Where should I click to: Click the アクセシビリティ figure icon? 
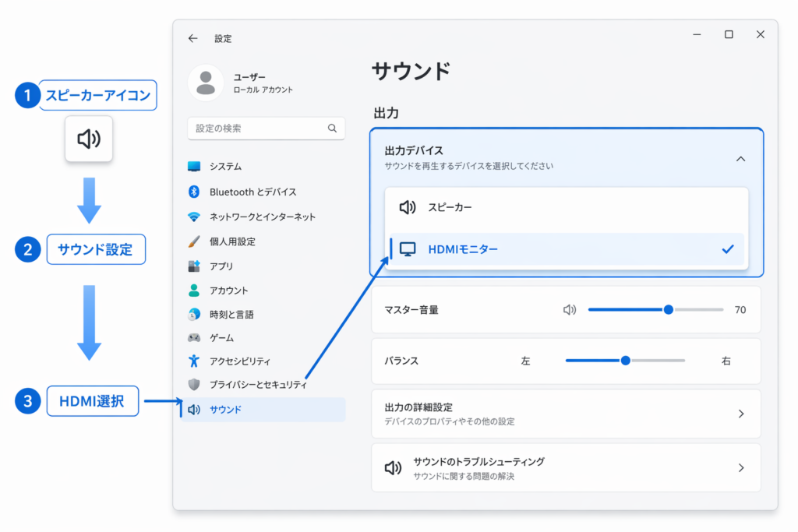click(x=194, y=361)
